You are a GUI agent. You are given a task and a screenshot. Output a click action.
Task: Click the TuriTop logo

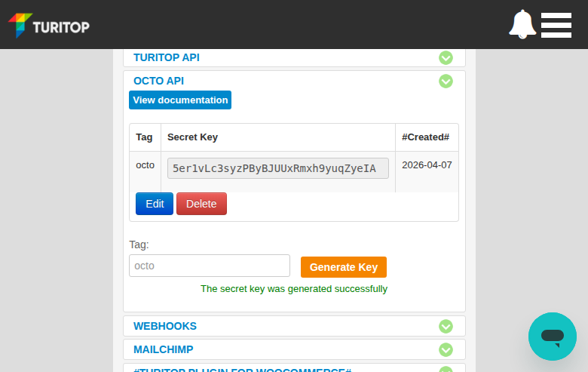(x=49, y=26)
